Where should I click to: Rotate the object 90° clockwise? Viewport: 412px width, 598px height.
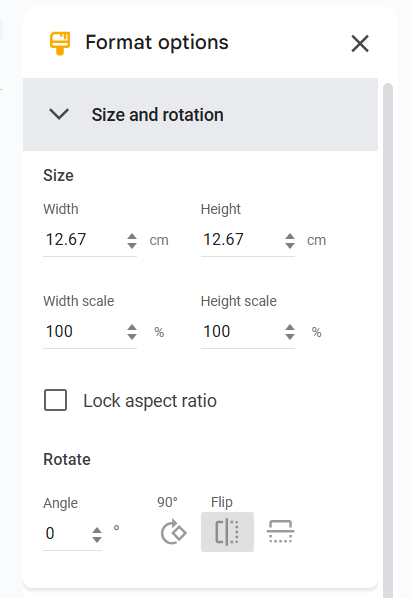(174, 532)
